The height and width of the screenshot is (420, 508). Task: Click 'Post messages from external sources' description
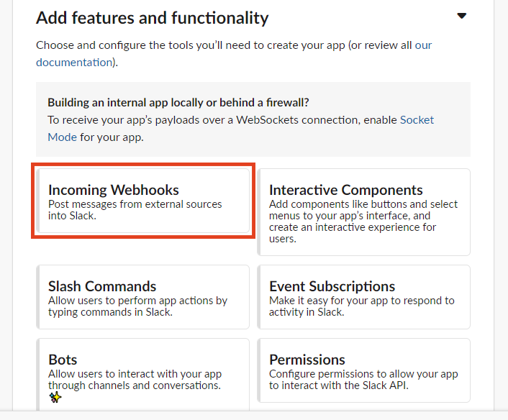(x=135, y=210)
